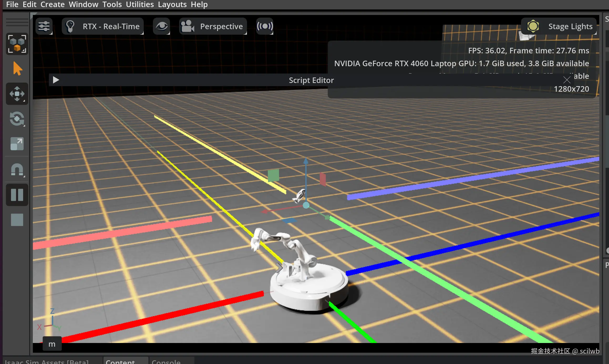
Task: Choose the Move tool
Action: (x=17, y=94)
